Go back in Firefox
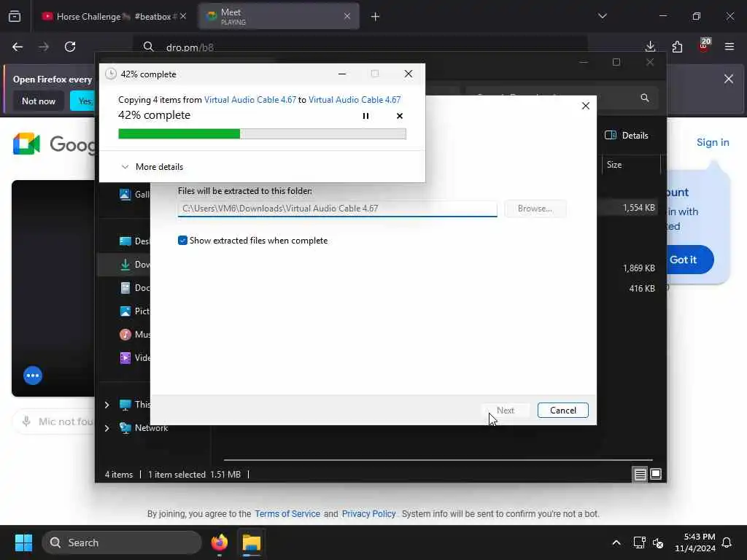Viewport: 747px width, 560px height. (18, 47)
